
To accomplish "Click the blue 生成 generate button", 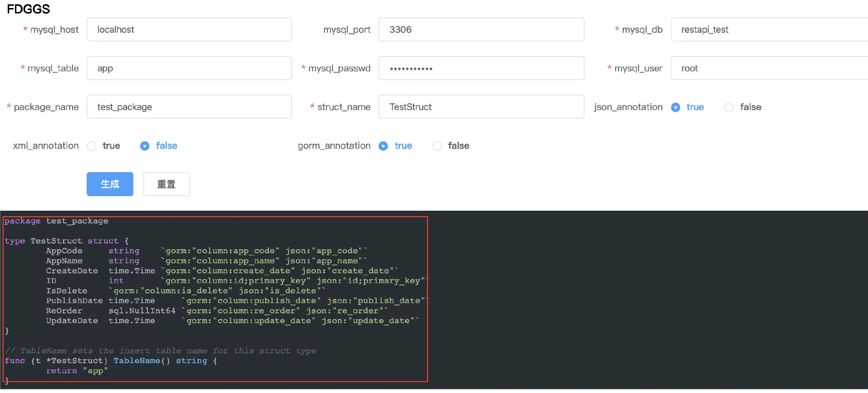I will click(x=110, y=184).
